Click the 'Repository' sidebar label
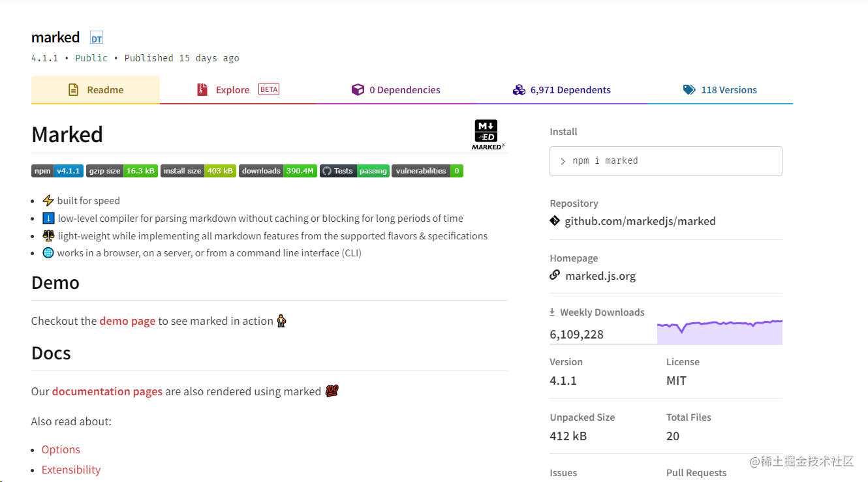The width and height of the screenshot is (868, 482). coord(574,203)
